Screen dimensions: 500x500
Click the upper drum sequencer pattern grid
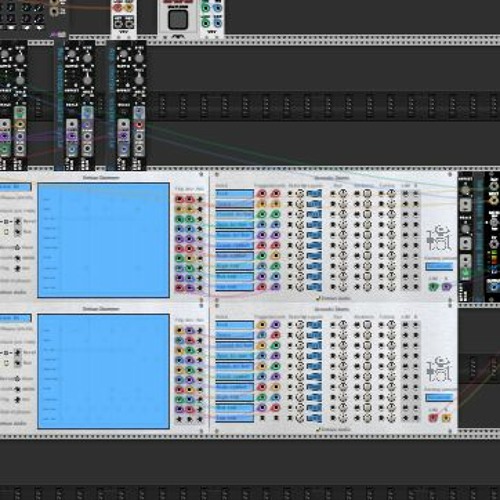pos(103,240)
